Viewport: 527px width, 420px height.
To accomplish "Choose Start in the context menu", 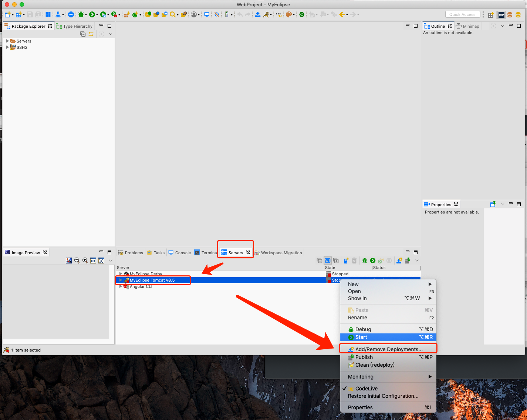I will click(388, 337).
